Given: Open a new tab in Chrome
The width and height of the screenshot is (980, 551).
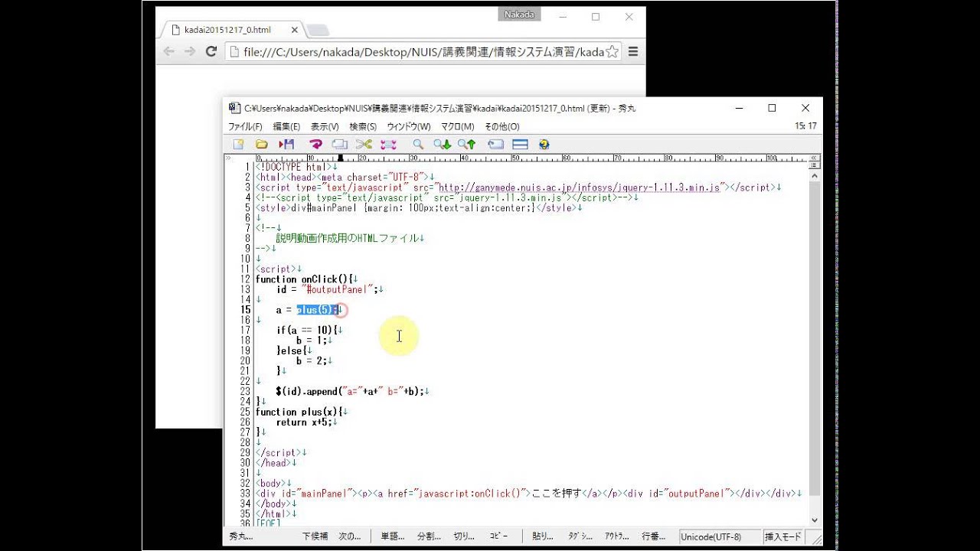Looking at the screenshot, I should point(318,30).
